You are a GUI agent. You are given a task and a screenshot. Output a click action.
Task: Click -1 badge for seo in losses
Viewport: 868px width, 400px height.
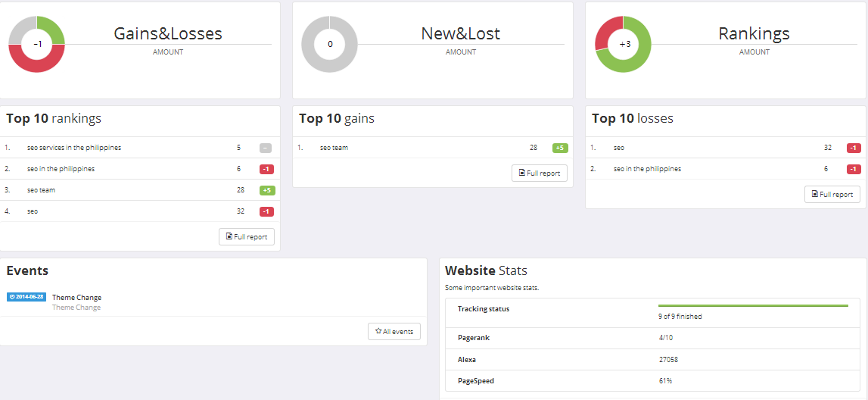[x=854, y=148]
